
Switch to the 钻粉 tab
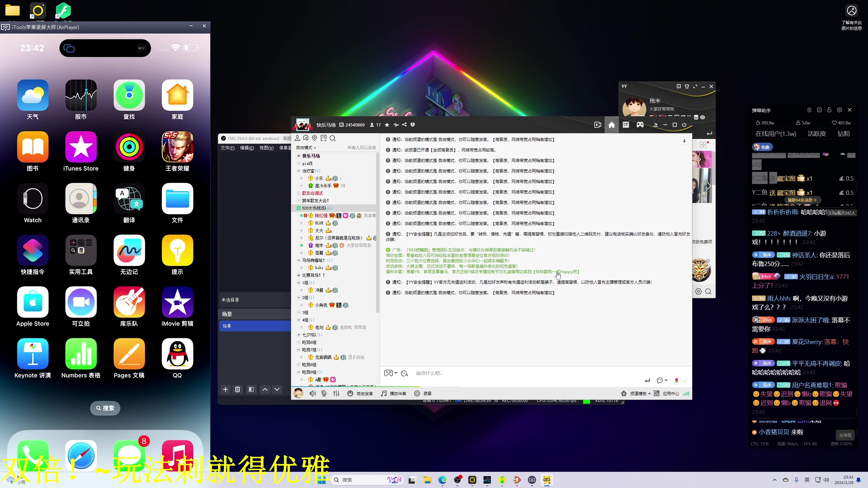[x=844, y=134]
